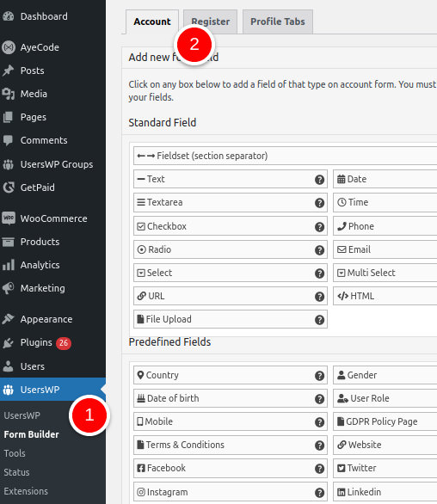Viewport: 437px width, 504px height.
Task: Add the Country predefined field
Action: pyautogui.click(x=231, y=375)
